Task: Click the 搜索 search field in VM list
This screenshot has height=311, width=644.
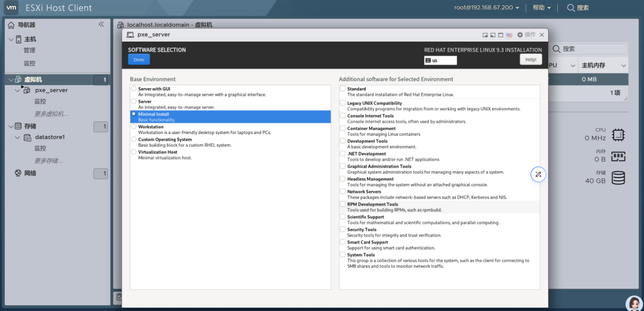Action: pos(589,49)
